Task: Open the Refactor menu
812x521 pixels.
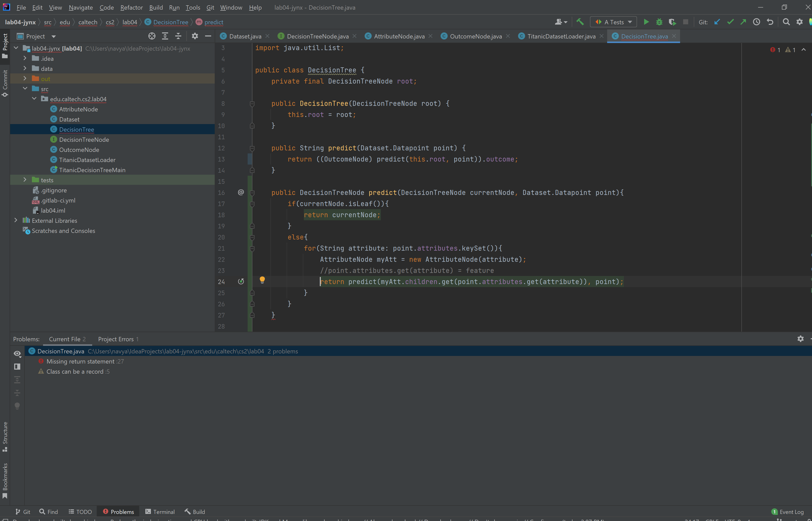Action: point(131,7)
